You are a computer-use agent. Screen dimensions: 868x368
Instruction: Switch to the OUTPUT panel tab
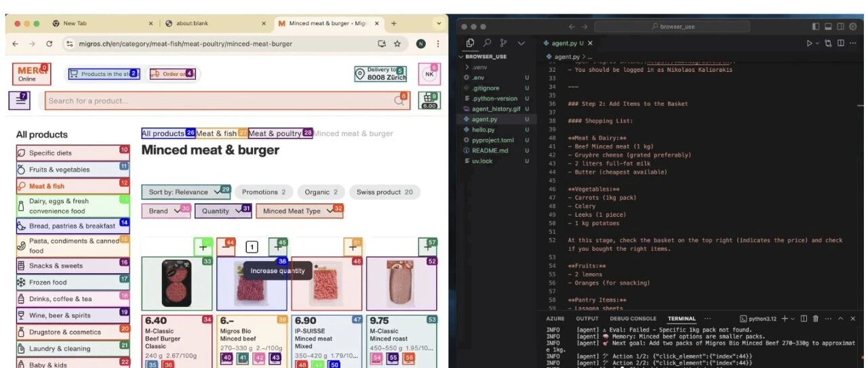[x=587, y=319]
